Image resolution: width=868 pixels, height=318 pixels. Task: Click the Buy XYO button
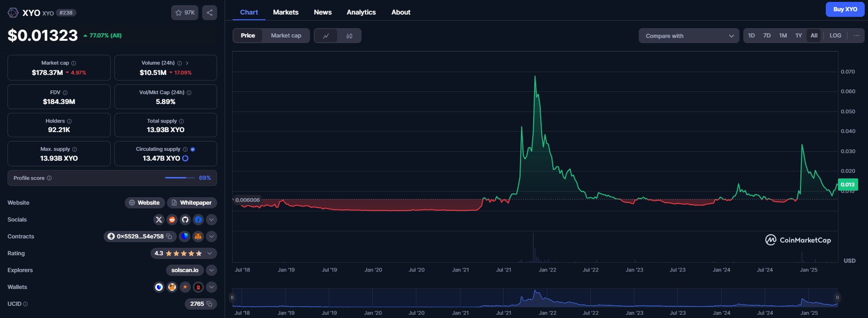pos(845,9)
